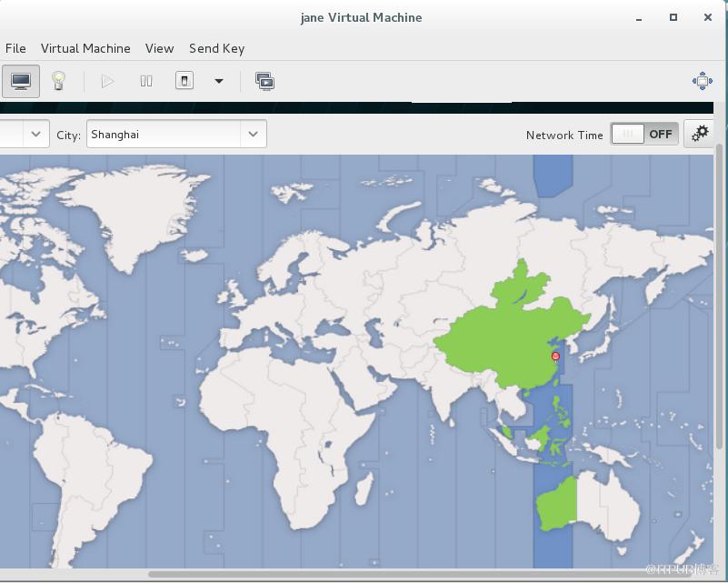
Task: Click the vertical scrollbar on right
Action: 719,297
